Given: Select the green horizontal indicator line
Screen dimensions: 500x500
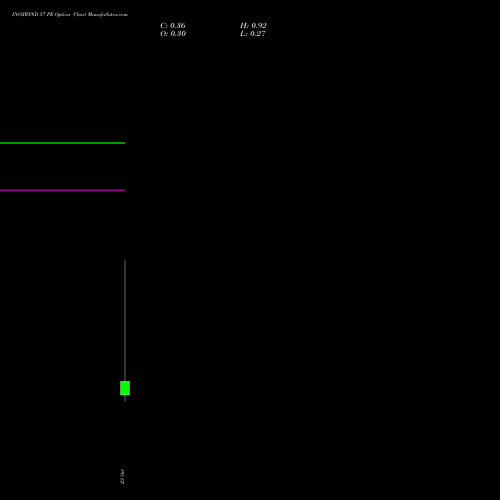Looking at the screenshot, I should click(63, 143).
